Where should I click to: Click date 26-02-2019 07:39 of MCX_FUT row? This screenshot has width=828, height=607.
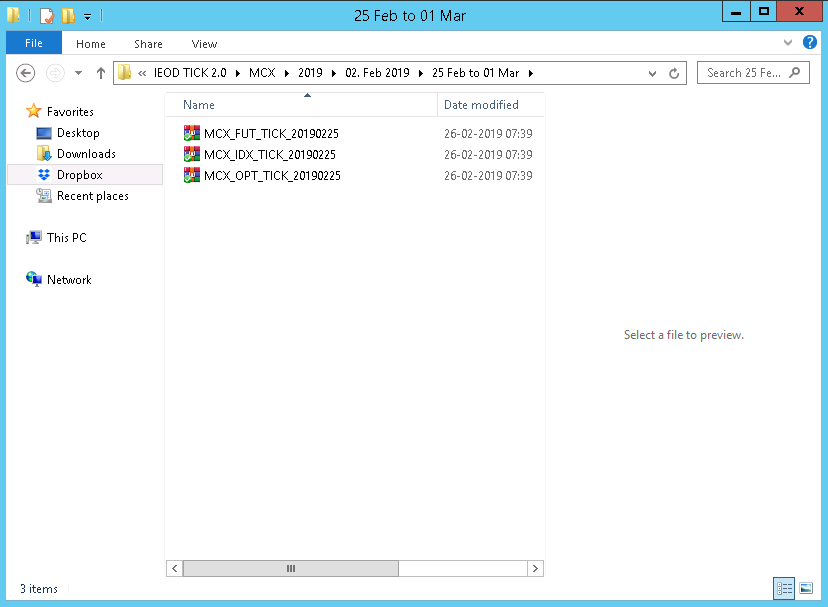tap(488, 134)
